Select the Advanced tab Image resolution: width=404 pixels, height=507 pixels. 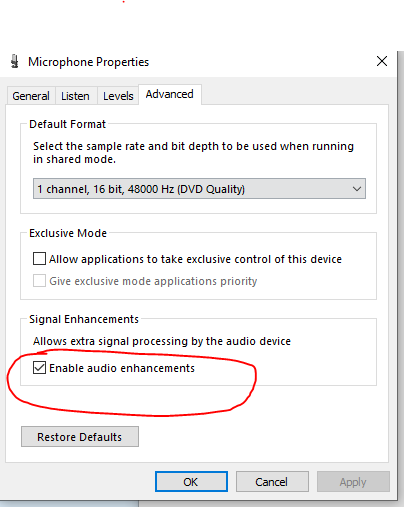pyautogui.click(x=170, y=94)
